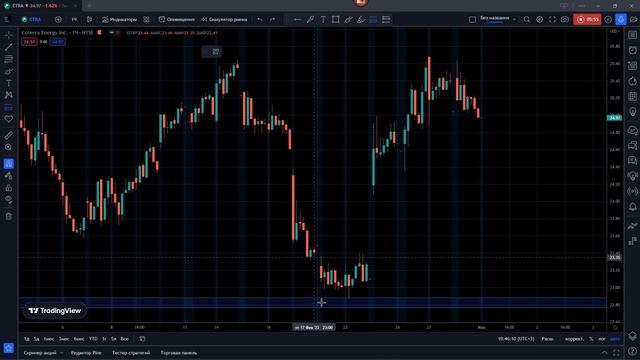Open favorites heart icon in left sidebar

(9, 119)
